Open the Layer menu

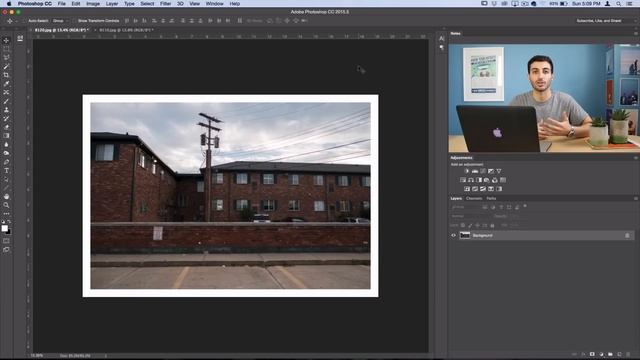(111, 4)
